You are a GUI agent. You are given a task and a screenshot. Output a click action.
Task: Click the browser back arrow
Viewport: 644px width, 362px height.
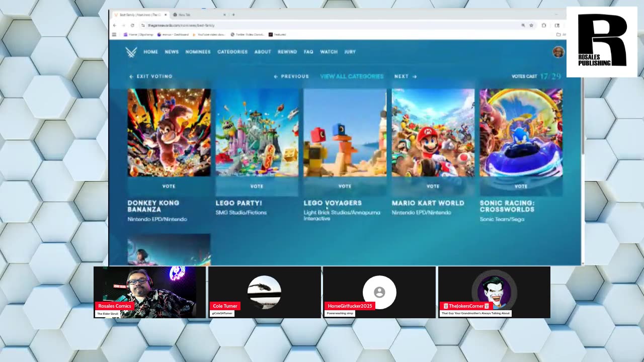pyautogui.click(x=115, y=25)
